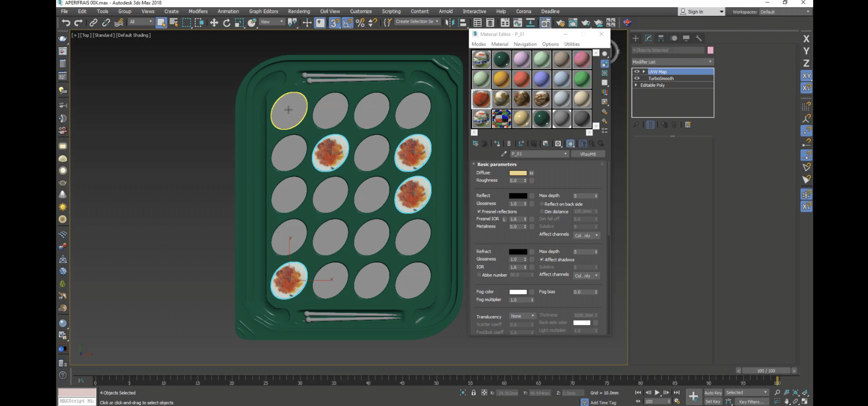
Task: Click the Set Key button
Action: tap(713, 402)
